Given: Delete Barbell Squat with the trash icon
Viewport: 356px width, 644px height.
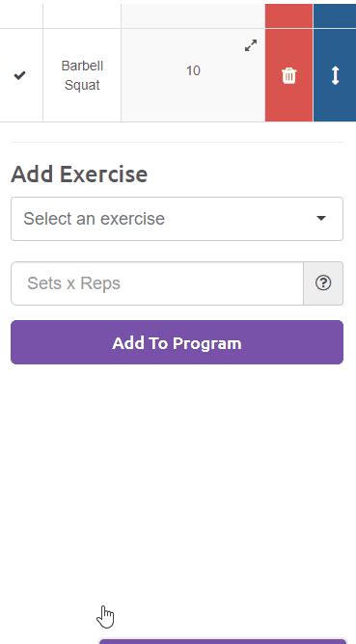Looking at the screenshot, I should tap(289, 75).
